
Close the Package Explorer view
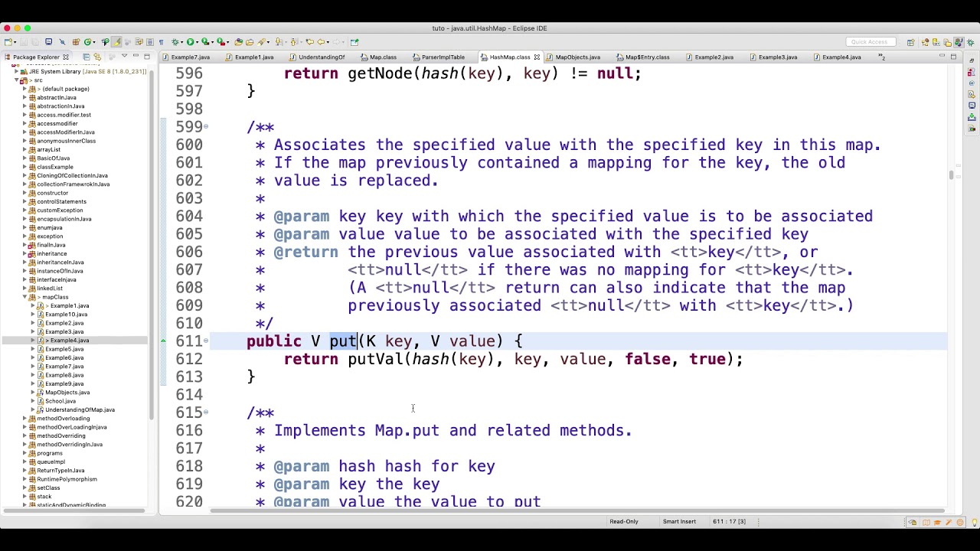tap(65, 57)
